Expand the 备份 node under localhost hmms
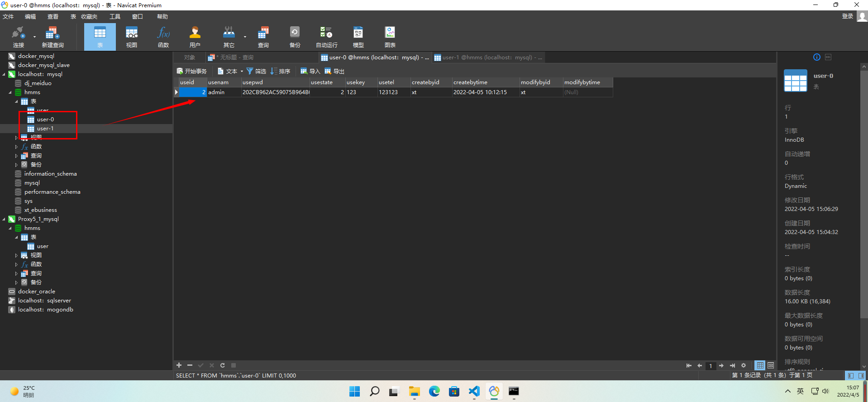 pyautogui.click(x=16, y=165)
